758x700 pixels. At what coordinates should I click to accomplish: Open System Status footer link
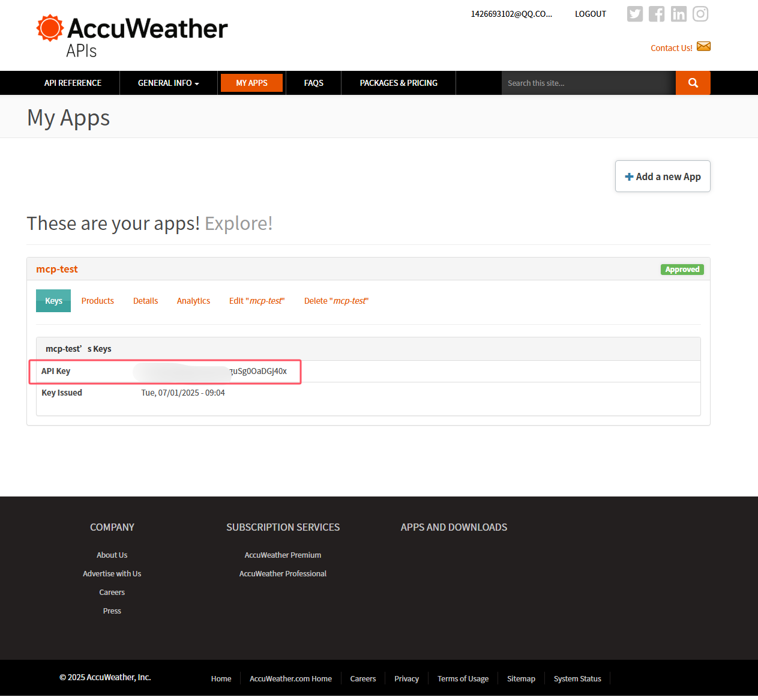point(577,678)
